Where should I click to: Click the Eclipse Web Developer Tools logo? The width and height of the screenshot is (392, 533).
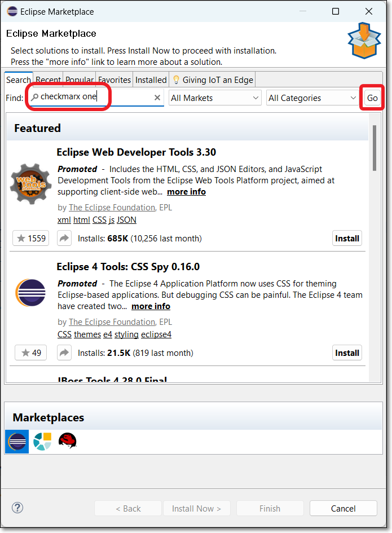30,184
